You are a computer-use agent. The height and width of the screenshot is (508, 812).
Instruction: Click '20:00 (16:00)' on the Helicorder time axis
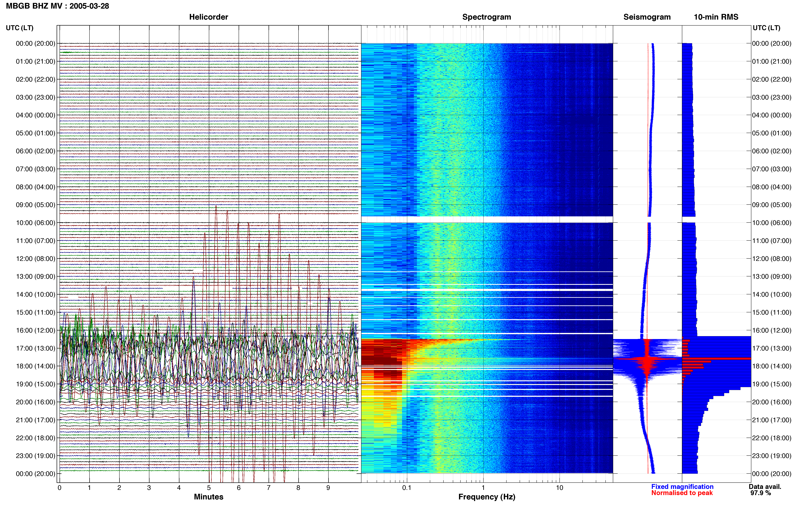pos(36,402)
